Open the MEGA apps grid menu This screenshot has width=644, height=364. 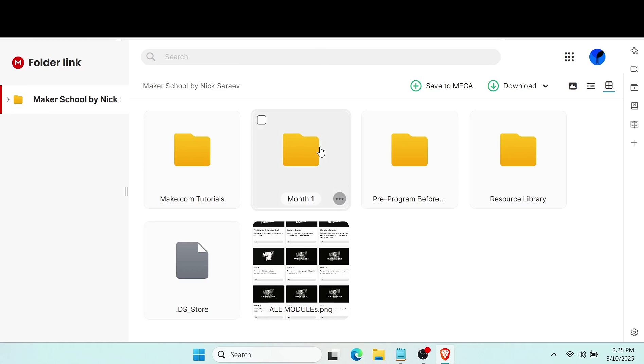coord(569,57)
